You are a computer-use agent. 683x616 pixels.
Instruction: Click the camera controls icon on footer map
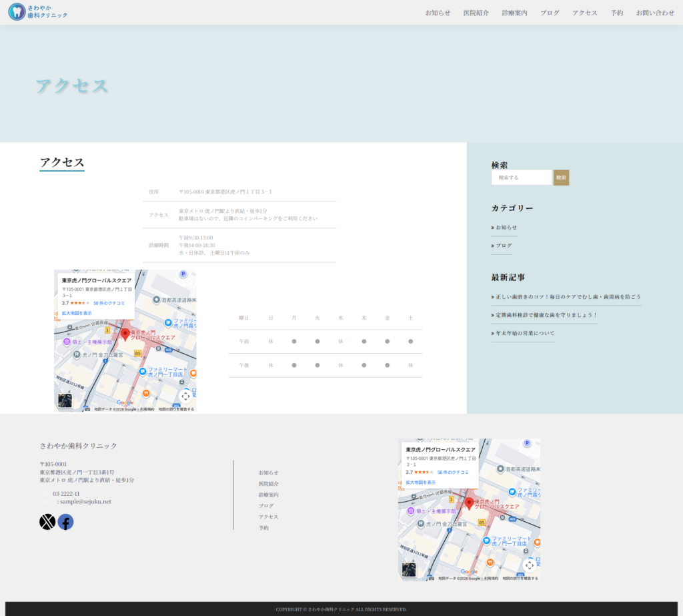530,565
